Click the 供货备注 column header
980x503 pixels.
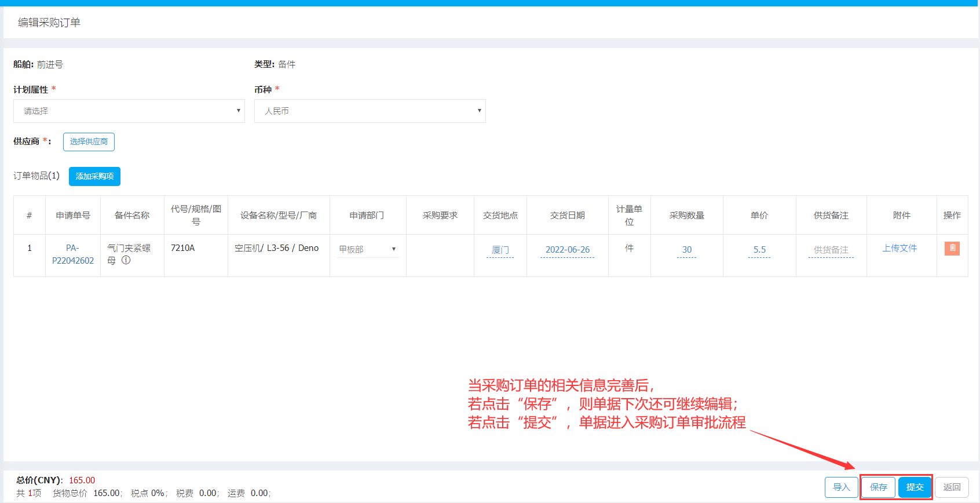(831, 215)
